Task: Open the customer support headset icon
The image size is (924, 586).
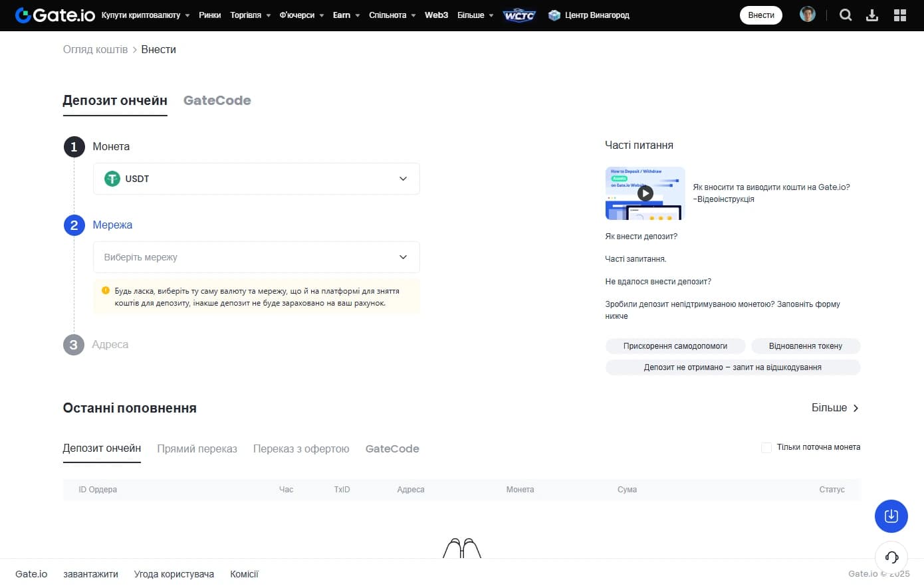Action: (891, 557)
